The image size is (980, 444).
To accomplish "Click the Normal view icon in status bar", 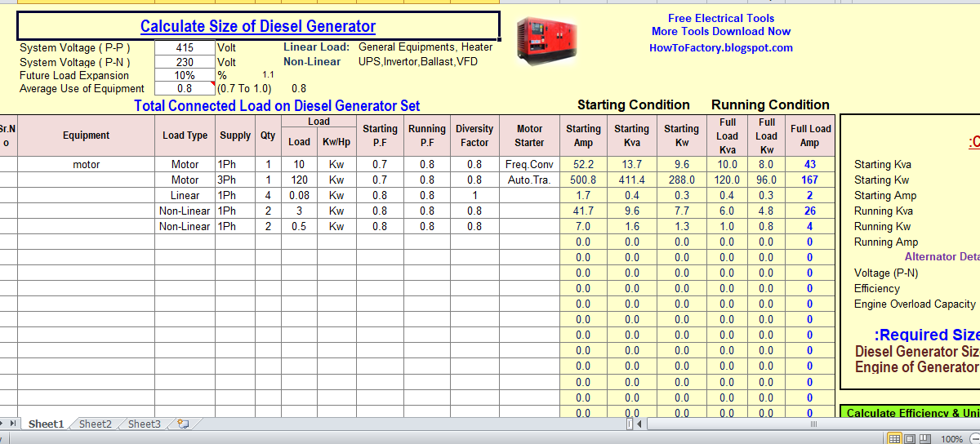I will click(x=894, y=439).
